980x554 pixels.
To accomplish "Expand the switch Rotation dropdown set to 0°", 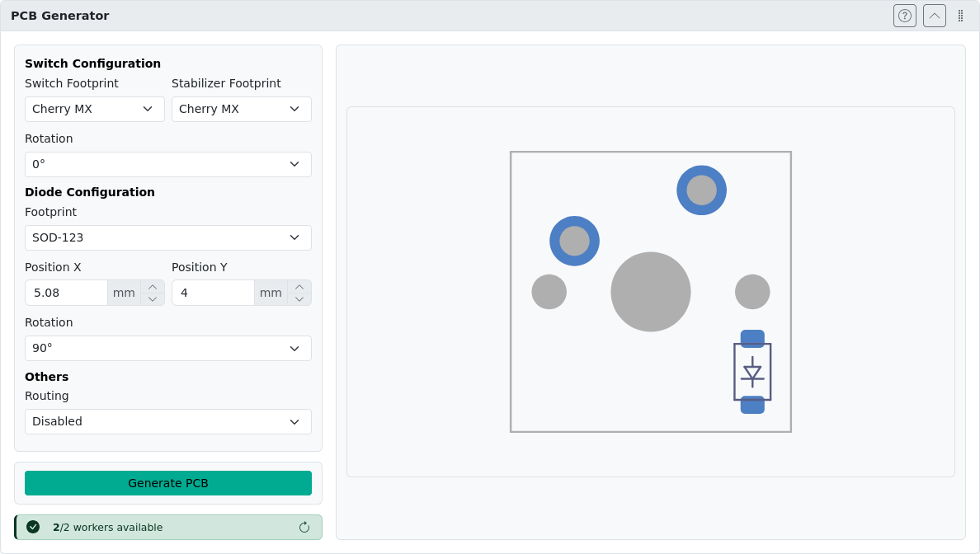I will [167, 164].
